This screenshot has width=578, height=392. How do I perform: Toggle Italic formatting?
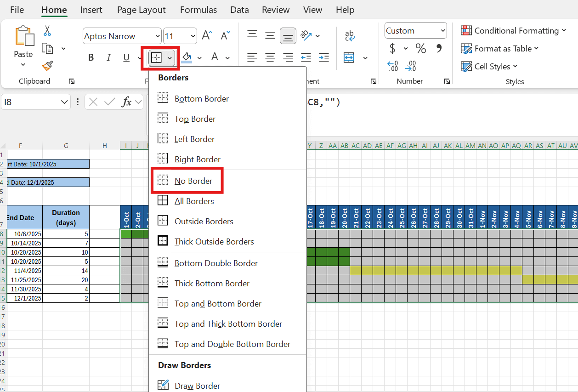coord(109,57)
